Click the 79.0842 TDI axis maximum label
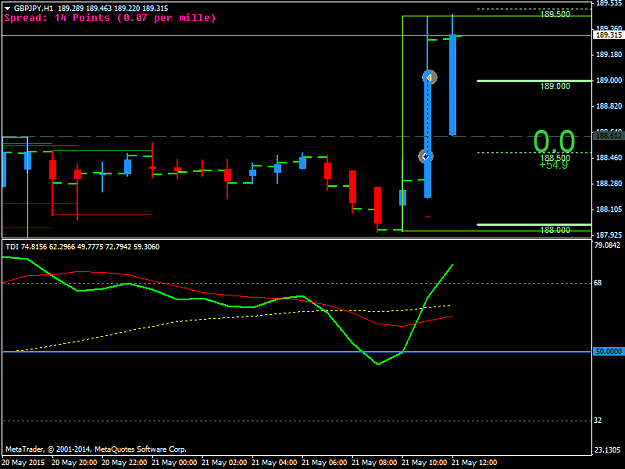Image resolution: width=625 pixels, height=469 pixels. click(607, 245)
